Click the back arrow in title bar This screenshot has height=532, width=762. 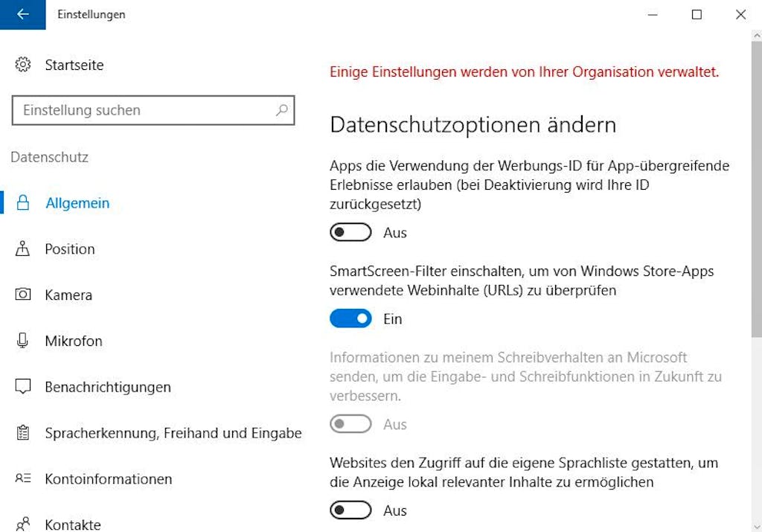click(x=23, y=15)
